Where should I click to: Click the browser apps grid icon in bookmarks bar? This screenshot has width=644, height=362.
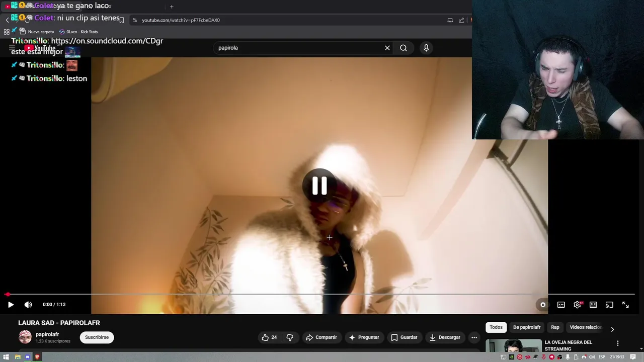click(7, 32)
